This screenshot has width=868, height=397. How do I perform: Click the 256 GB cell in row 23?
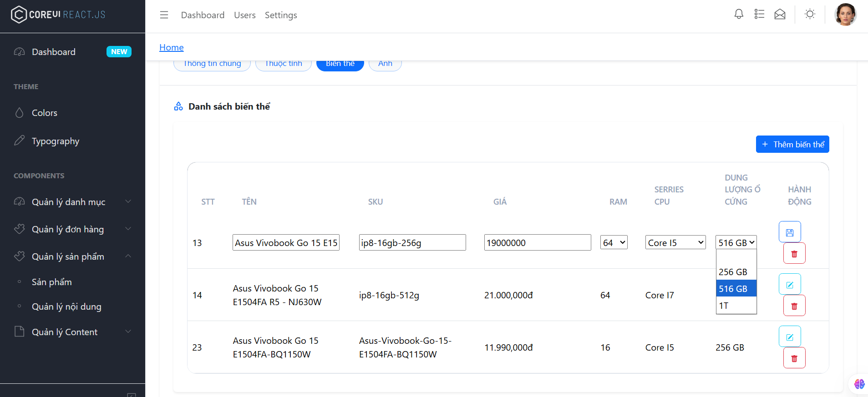click(x=730, y=347)
